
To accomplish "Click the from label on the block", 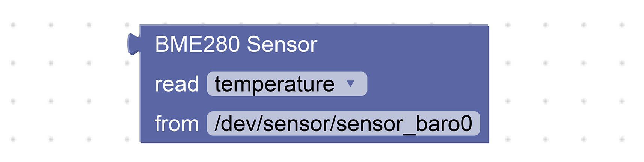I will pos(177,123).
